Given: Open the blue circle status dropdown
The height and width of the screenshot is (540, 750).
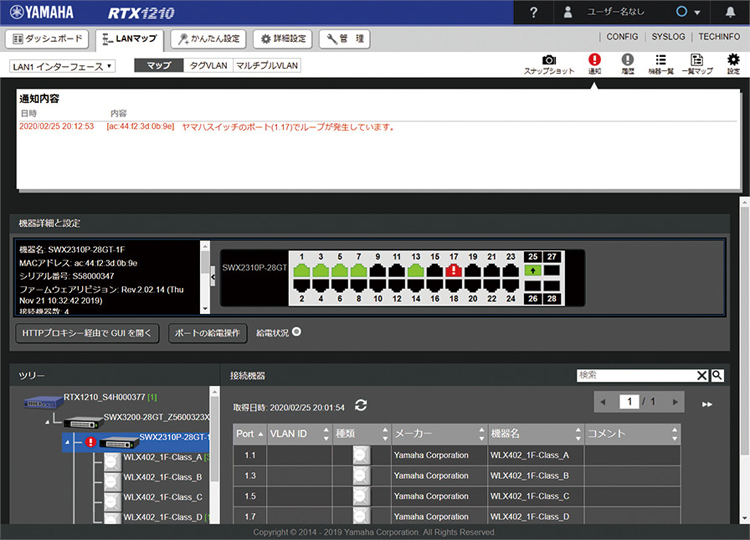Looking at the screenshot, I should tap(688, 12).
